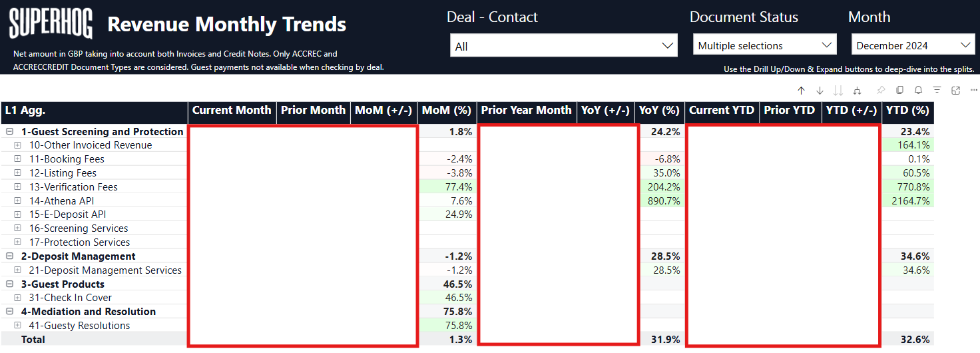
Task: Expand the 41-Guesty Resolutions row
Action: click(x=18, y=326)
